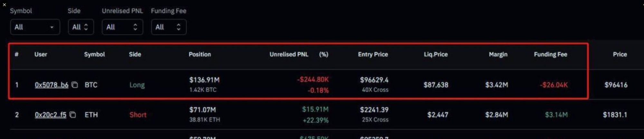Open user link 0x20c2..f5

click(51, 115)
